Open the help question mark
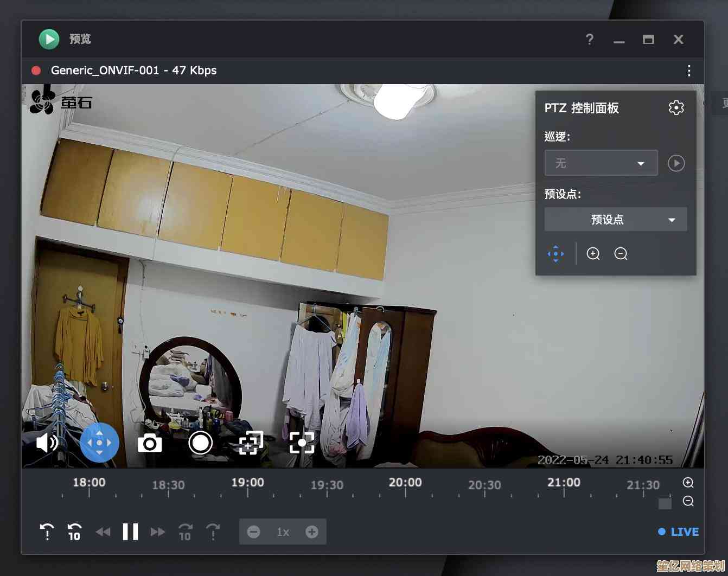 pyautogui.click(x=590, y=39)
